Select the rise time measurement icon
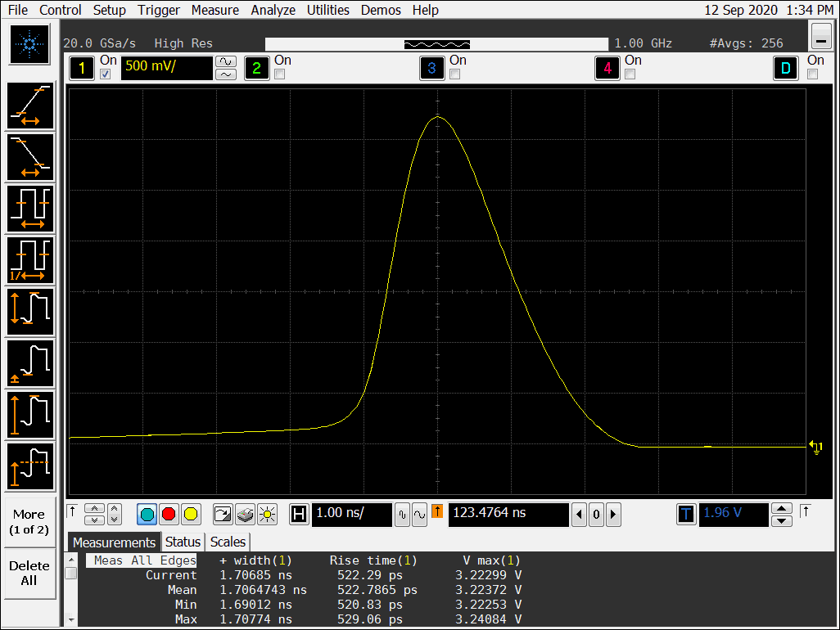The image size is (840, 630). tap(30, 106)
